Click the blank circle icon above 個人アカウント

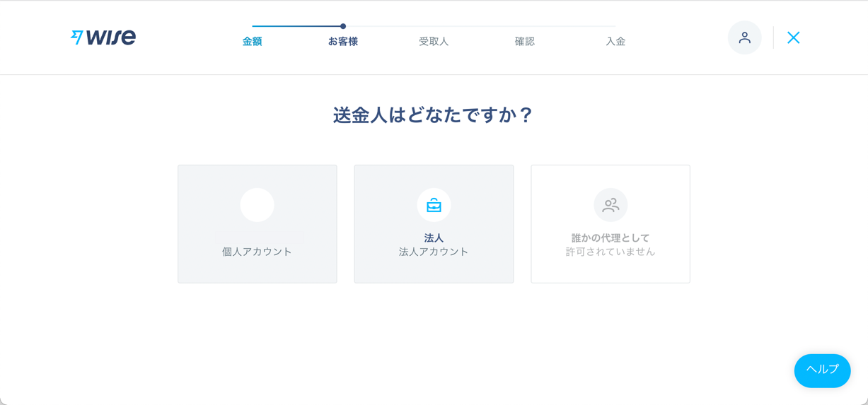[257, 205]
